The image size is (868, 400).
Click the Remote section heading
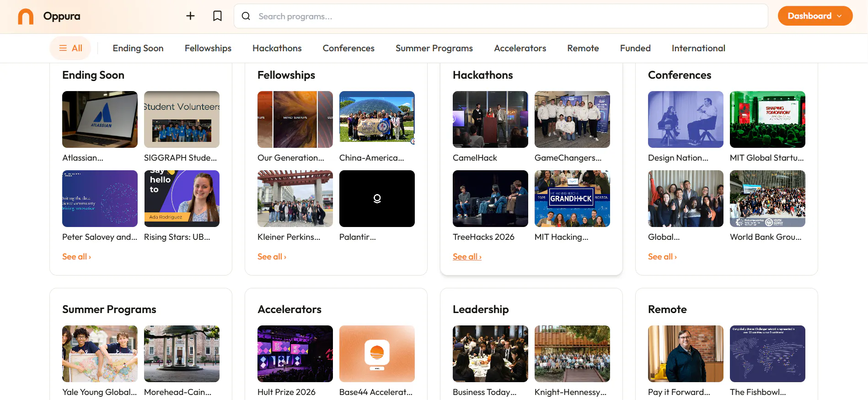[667, 309]
